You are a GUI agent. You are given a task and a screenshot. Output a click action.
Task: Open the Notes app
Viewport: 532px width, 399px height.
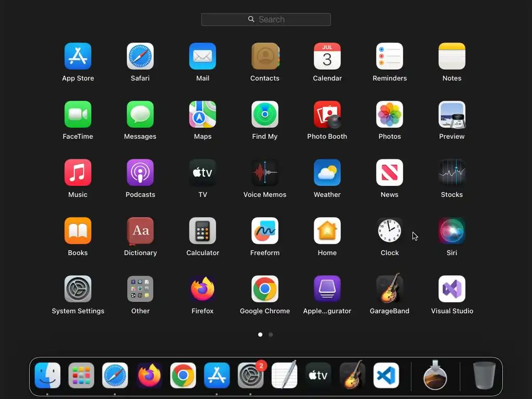[452, 56]
